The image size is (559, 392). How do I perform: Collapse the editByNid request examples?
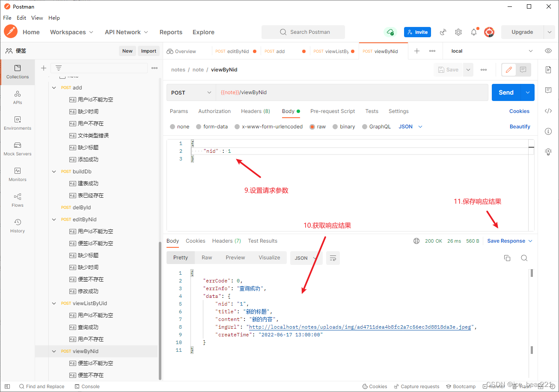click(54, 220)
